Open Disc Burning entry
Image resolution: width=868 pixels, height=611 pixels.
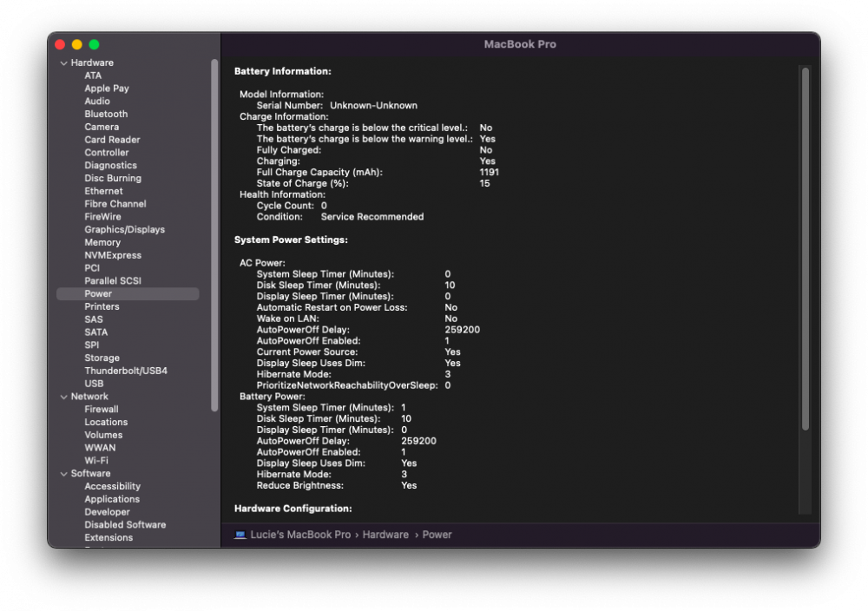(112, 178)
